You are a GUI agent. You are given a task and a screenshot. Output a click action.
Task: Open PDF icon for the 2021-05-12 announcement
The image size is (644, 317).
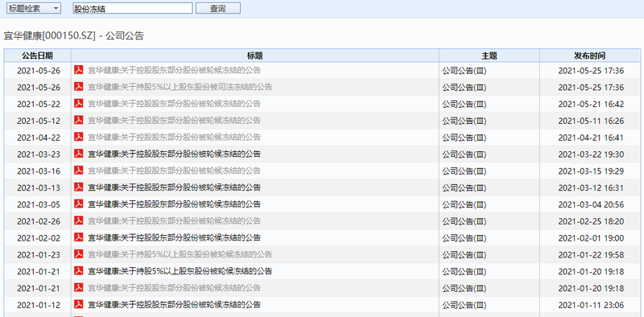78,121
